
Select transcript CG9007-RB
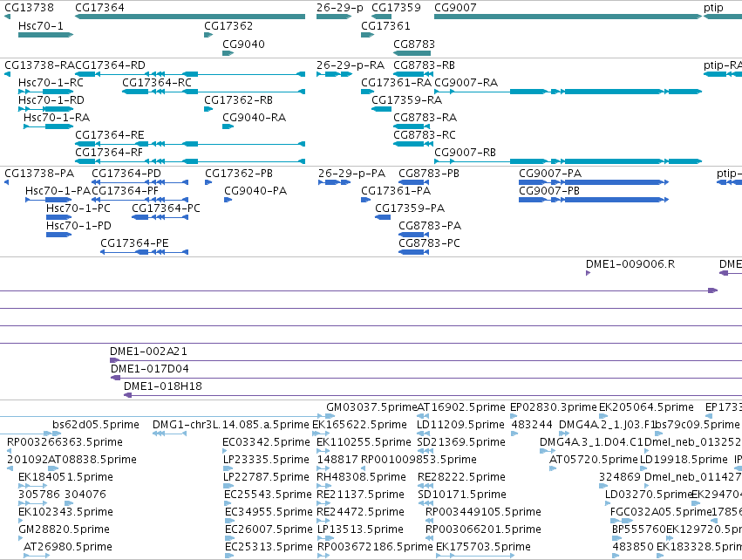[x=568, y=161]
